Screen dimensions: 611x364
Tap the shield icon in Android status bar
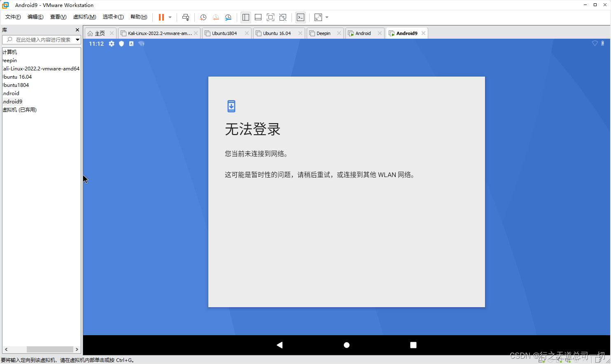pos(121,44)
